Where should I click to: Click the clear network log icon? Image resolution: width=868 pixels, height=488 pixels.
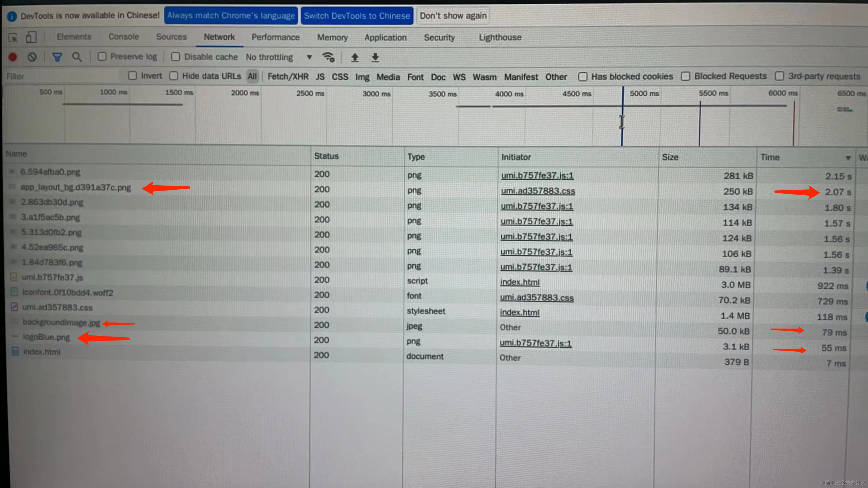coord(32,57)
